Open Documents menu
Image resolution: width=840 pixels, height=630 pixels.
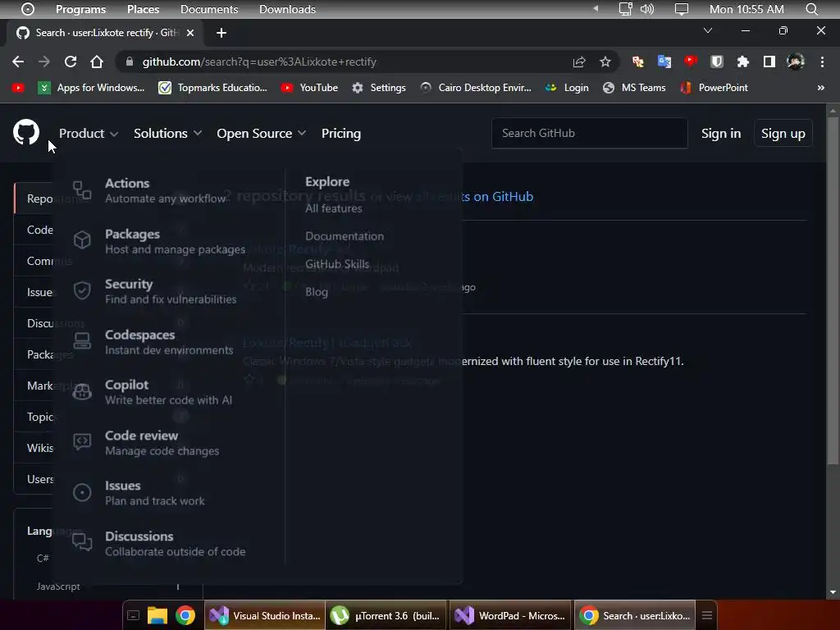pos(209,9)
